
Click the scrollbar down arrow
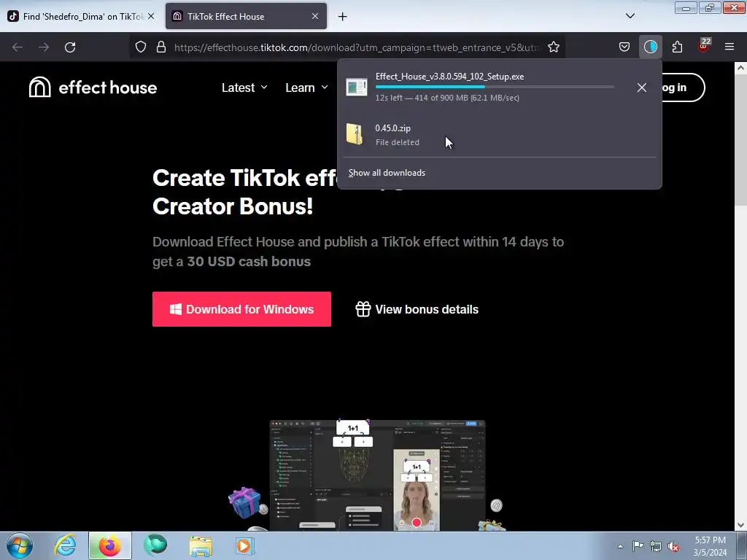740,525
